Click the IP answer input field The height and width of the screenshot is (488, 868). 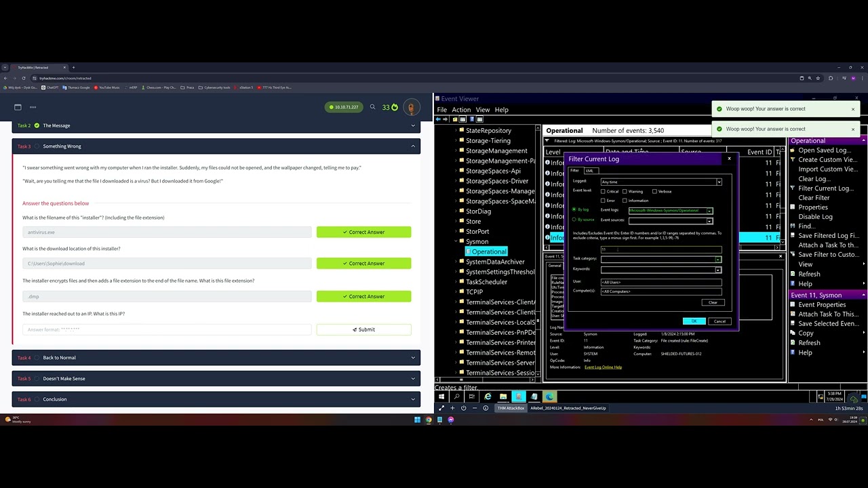click(167, 329)
